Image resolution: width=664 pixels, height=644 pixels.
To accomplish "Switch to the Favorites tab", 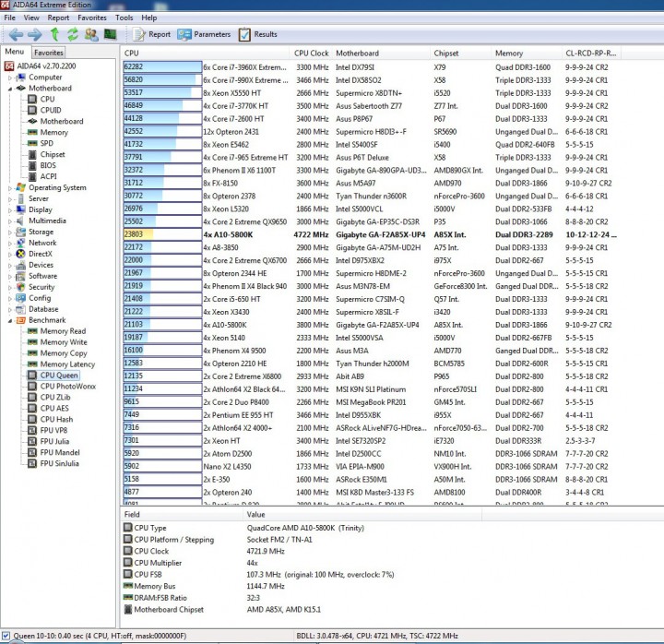I will click(x=49, y=53).
